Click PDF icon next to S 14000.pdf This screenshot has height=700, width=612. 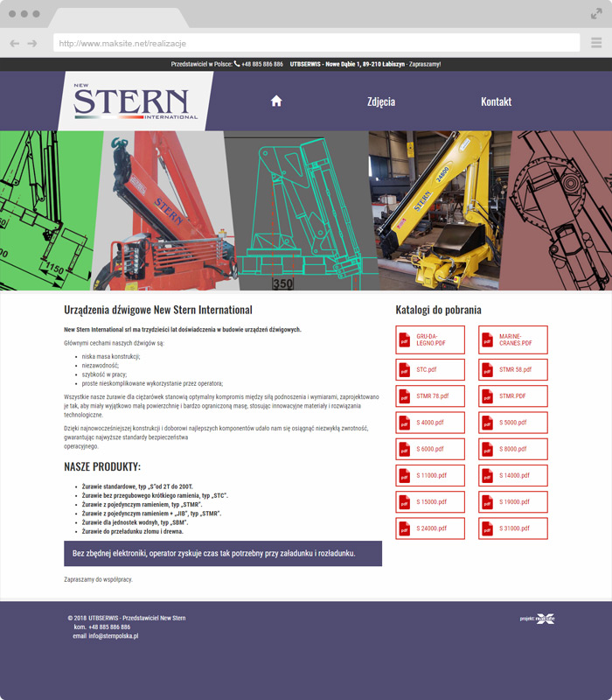(x=488, y=475)
